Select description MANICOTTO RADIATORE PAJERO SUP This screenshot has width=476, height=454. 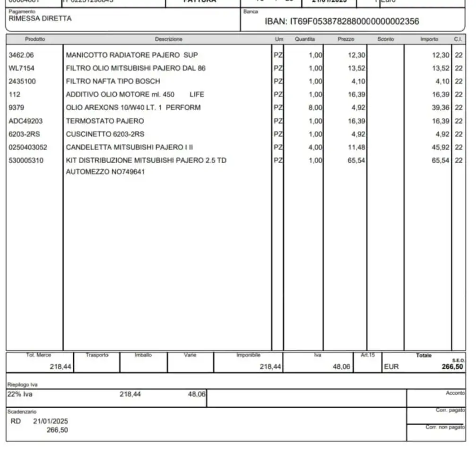click(132, 55)
